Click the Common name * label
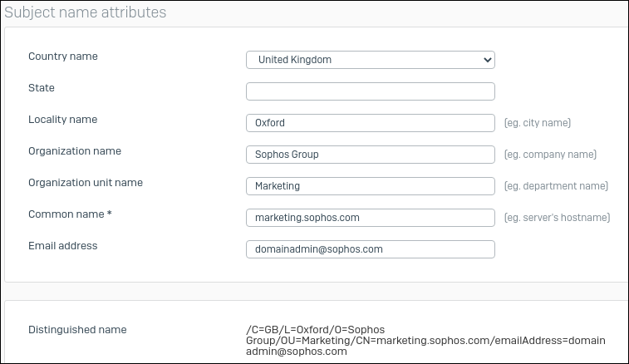 (x=70, y=214)
